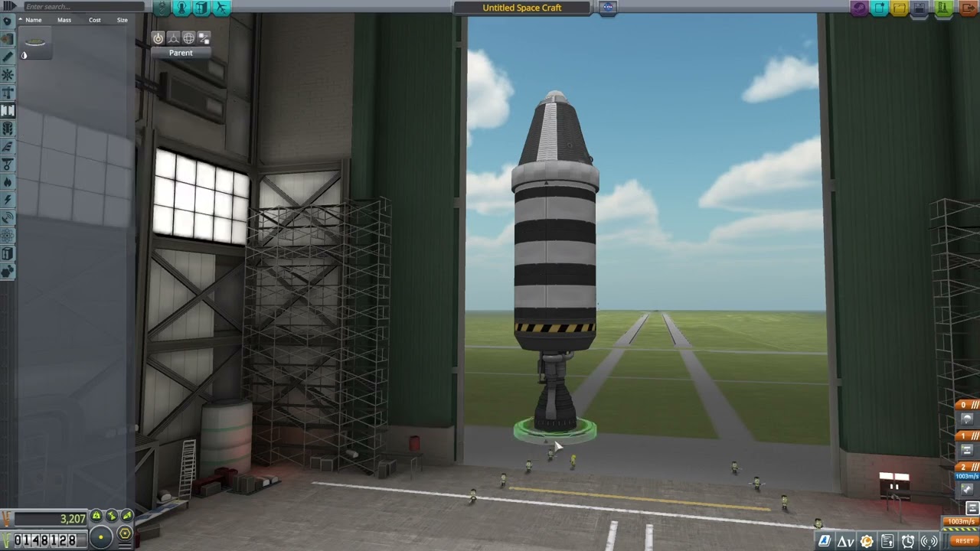Image resolution: width=980 pixels, height=551 pixels.
Task: Sort parts by Size column
Action: click(x=122, y=20)
